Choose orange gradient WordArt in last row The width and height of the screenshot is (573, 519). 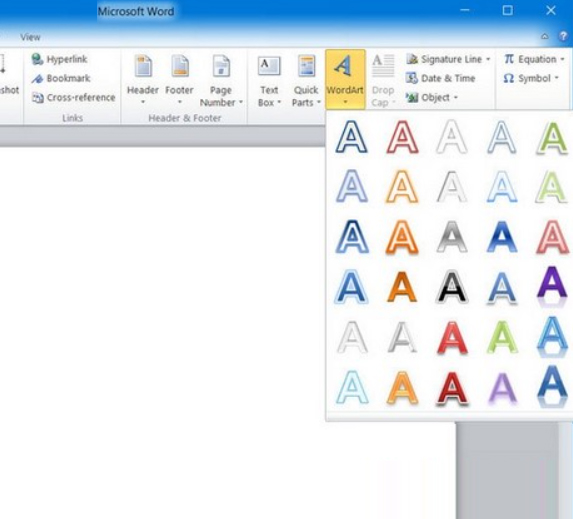pyautogui.click(x=402, y=387)
